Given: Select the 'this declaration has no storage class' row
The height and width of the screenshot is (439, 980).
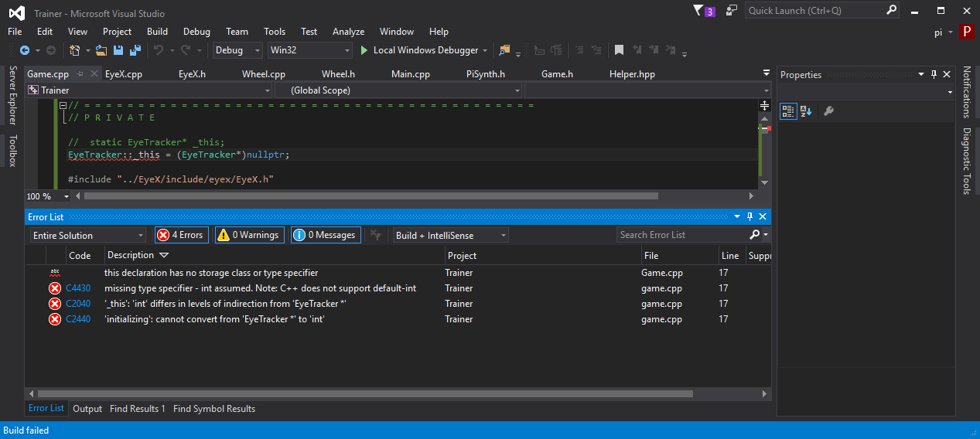Looking at the screenshot, I should click(x=398, y=273).
